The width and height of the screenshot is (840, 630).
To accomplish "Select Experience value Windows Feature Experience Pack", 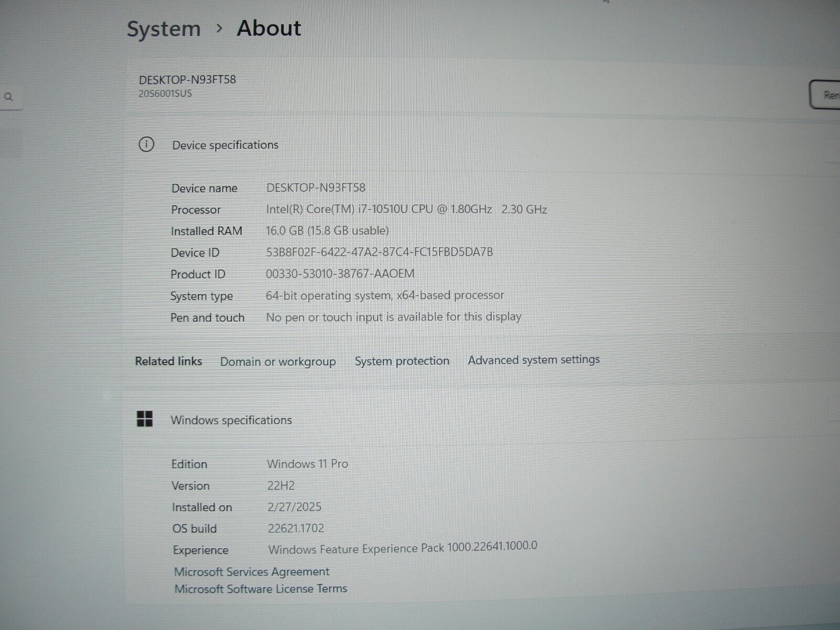I will coord(403,548).
